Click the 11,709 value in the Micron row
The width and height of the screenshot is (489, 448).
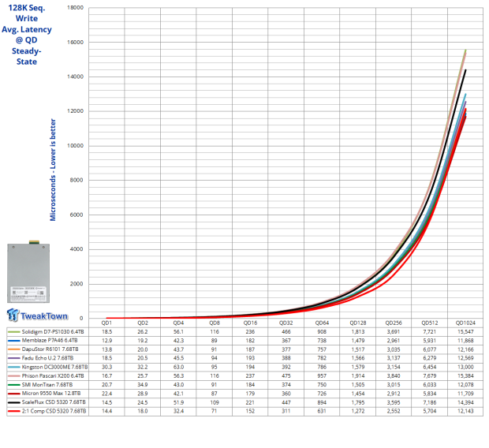[465, 391]
